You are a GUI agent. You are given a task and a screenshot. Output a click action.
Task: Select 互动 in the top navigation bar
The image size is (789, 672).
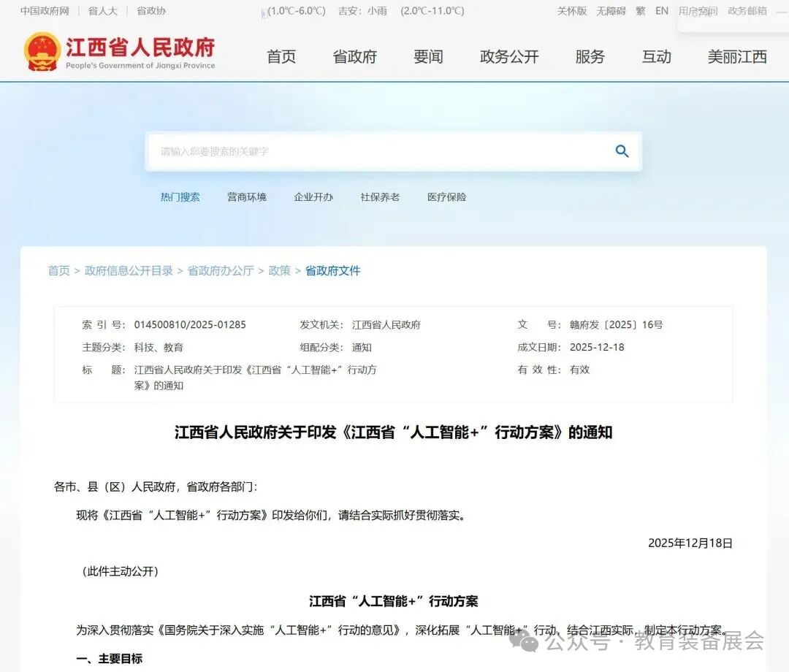coord(656,57)
